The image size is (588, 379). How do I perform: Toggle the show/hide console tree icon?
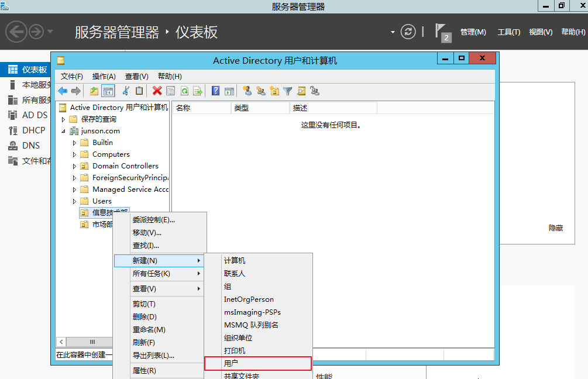[x=108, y=91]
